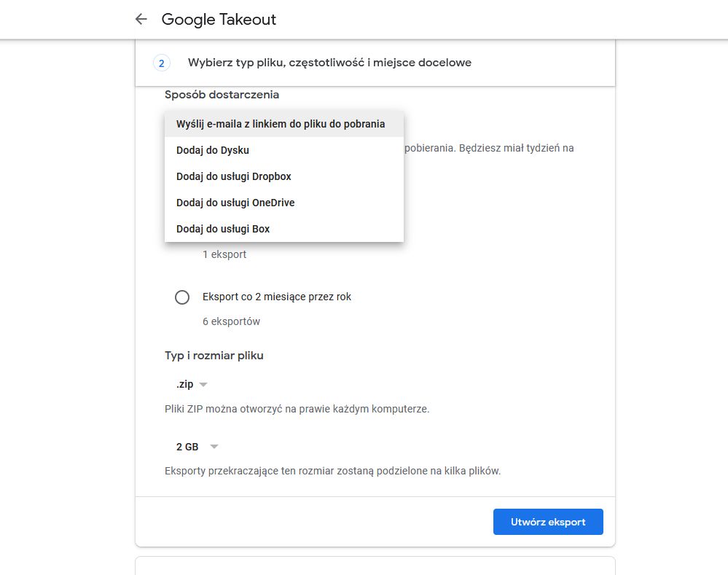The height and width of the screenshot is (575, 728).
Task: Click the '6 eksportów' description text
Action: tap(231, 321)
